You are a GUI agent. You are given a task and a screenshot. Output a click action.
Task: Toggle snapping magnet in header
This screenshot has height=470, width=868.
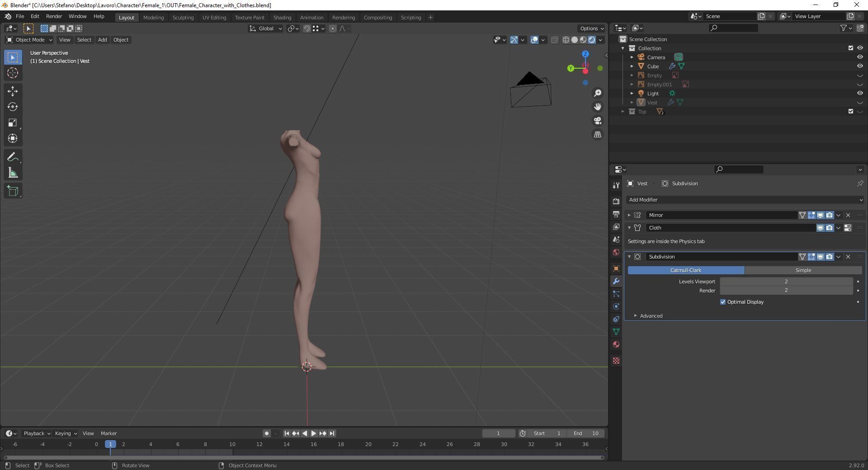[307, 28]
